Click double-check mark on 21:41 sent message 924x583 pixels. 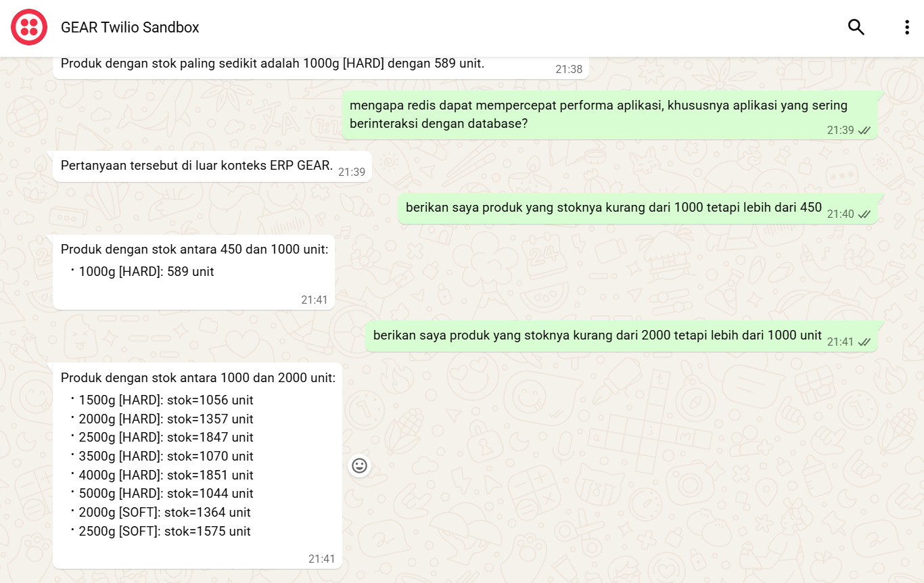pos(864,342)
